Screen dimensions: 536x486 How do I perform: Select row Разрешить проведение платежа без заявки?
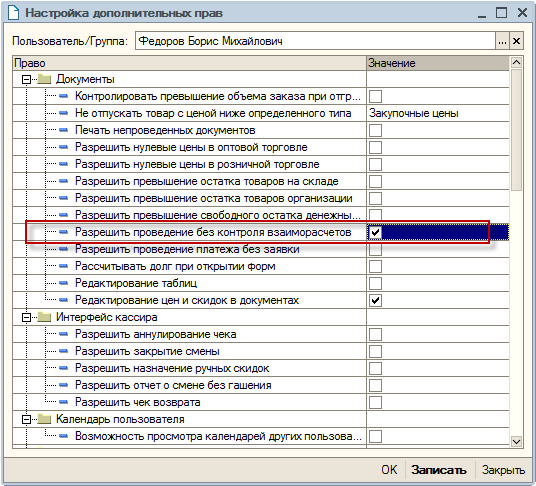260,249
